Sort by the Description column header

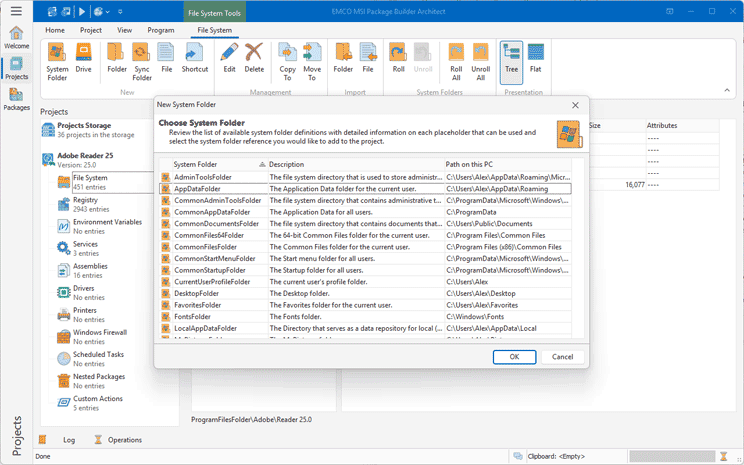(x=350, y=164)
